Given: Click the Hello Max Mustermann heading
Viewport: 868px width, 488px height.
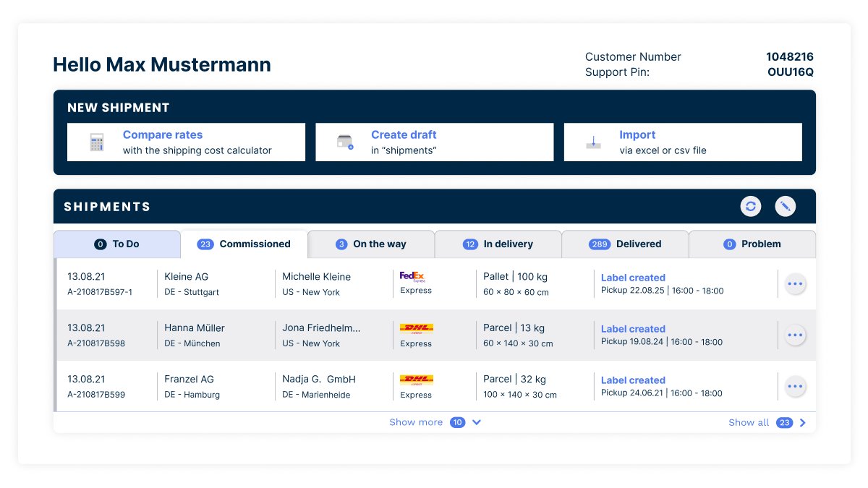Looking at the screenshot, I should point(162,64).
